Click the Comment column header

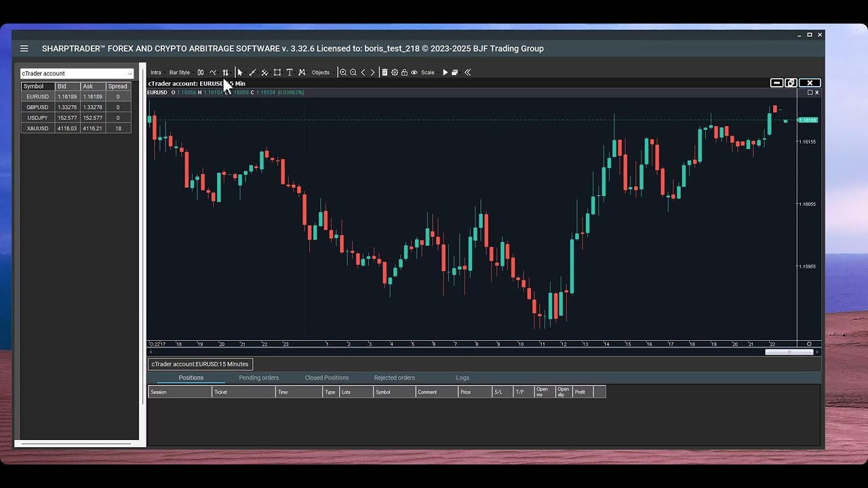click(x=437, y=392)
